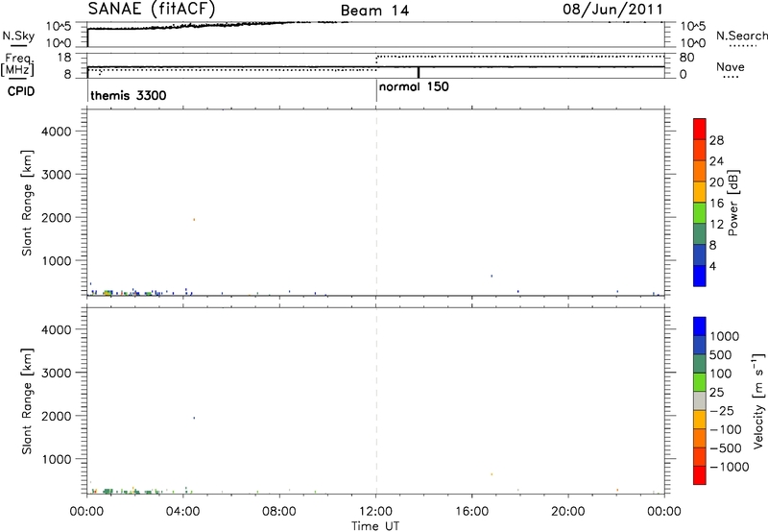
Task: Click the gray near-zero Velocity swatch
Action: pos(700,401)
